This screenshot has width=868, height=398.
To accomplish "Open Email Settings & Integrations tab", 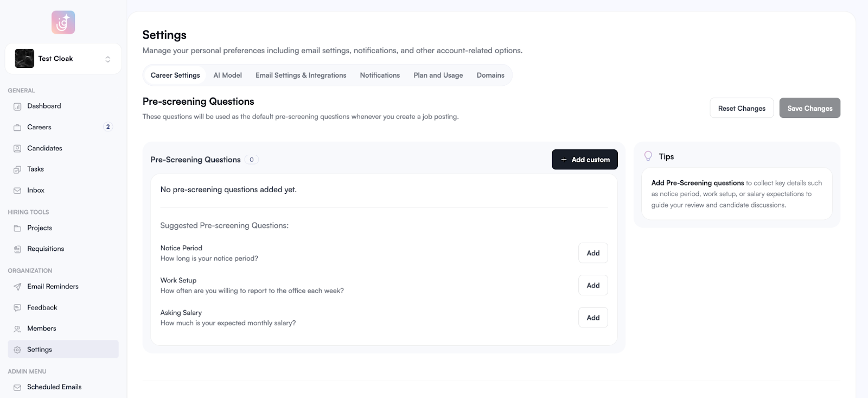I will coord(301,75).
